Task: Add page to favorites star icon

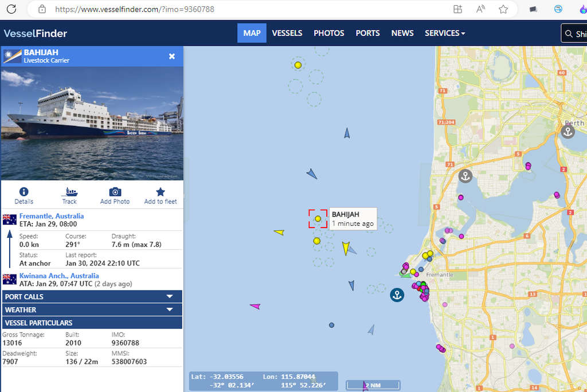Action: (503, 9)
